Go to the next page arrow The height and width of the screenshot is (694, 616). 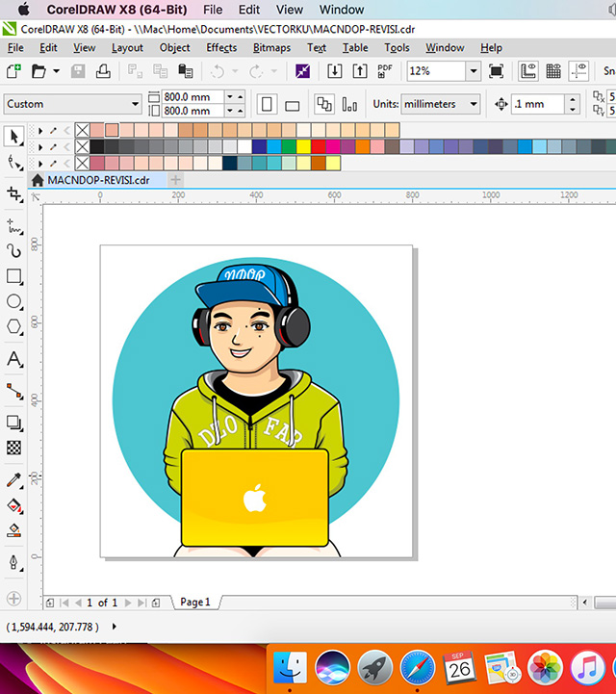click(x=128, y=603)
